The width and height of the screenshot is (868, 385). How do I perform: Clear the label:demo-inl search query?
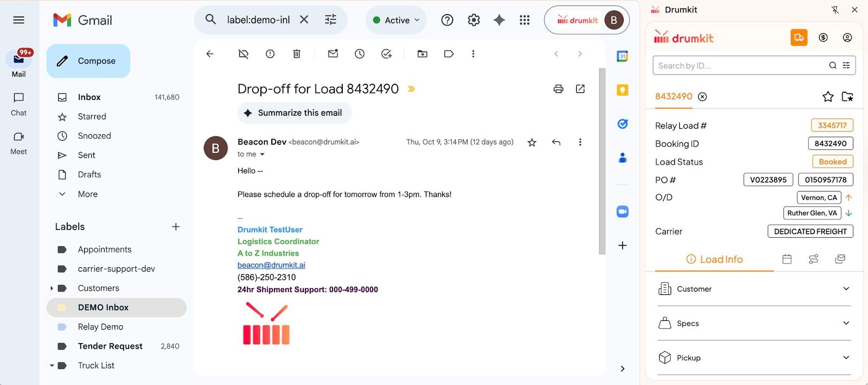[304, 20]
